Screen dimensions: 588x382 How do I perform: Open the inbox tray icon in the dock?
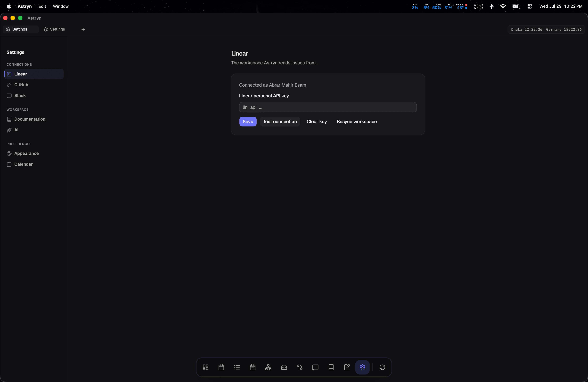284,367
